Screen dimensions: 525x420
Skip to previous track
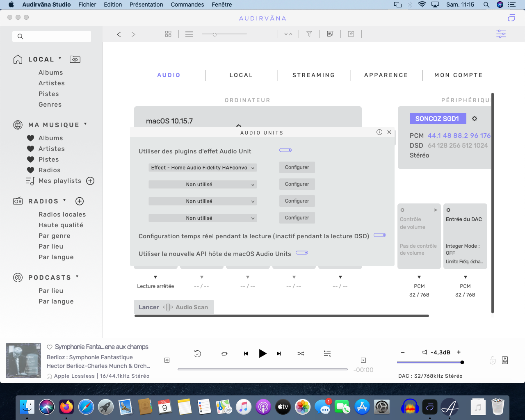pos(246,354)
